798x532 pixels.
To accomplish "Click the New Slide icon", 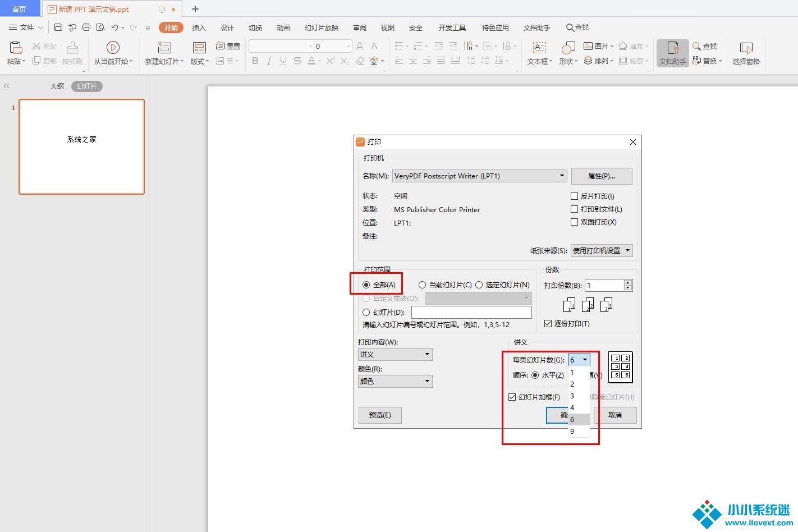I will [x=164, y=48].
